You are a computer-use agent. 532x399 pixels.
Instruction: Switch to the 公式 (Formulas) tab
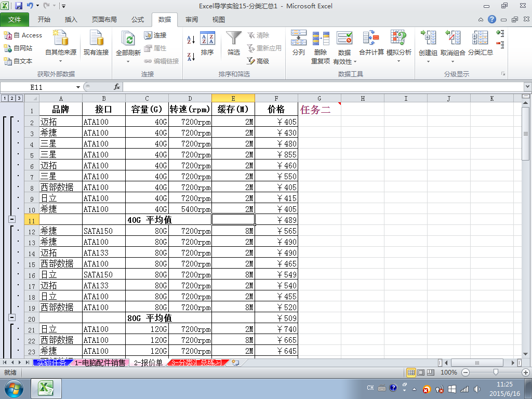[138, 20]
